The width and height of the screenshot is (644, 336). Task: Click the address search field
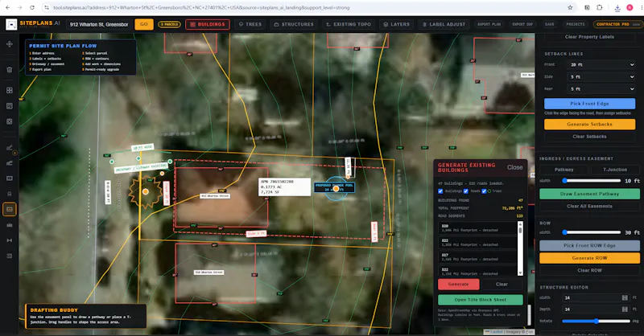98,24
